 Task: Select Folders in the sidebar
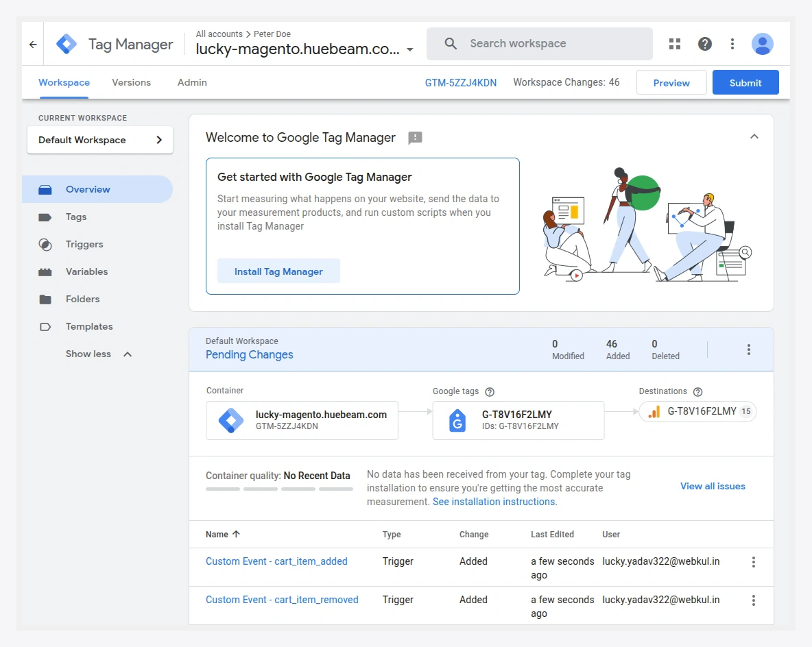pos(97,300)
